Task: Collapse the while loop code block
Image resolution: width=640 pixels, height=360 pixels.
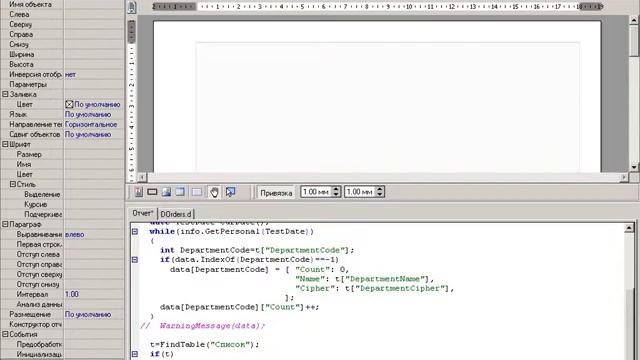Action: pos(135,231)
